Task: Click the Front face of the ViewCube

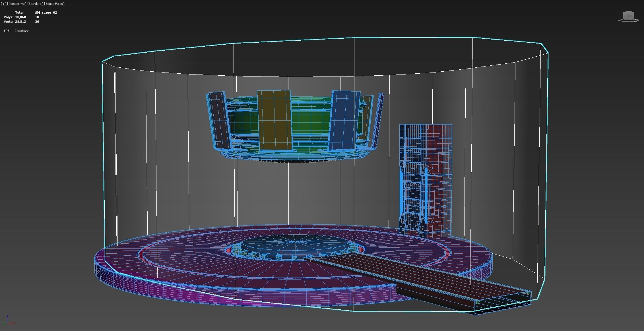Action: (630, 15)
